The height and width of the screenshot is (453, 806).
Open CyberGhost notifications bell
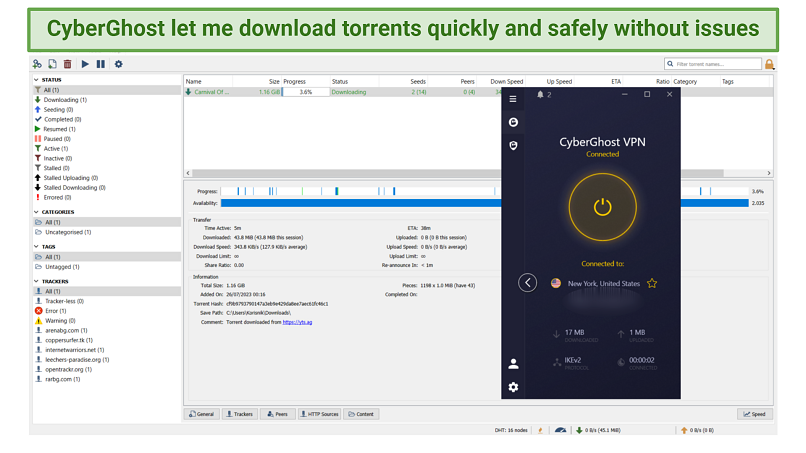click(540, 95)
